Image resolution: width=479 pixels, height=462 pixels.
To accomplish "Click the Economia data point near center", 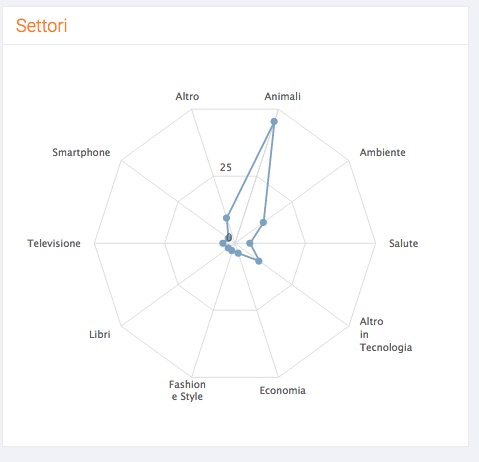I will [x=238, y=253].
